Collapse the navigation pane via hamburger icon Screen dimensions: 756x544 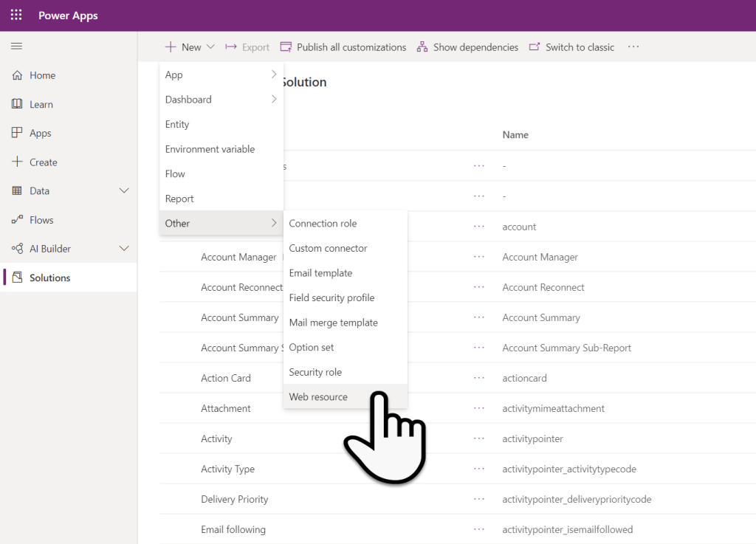[16, 45]
